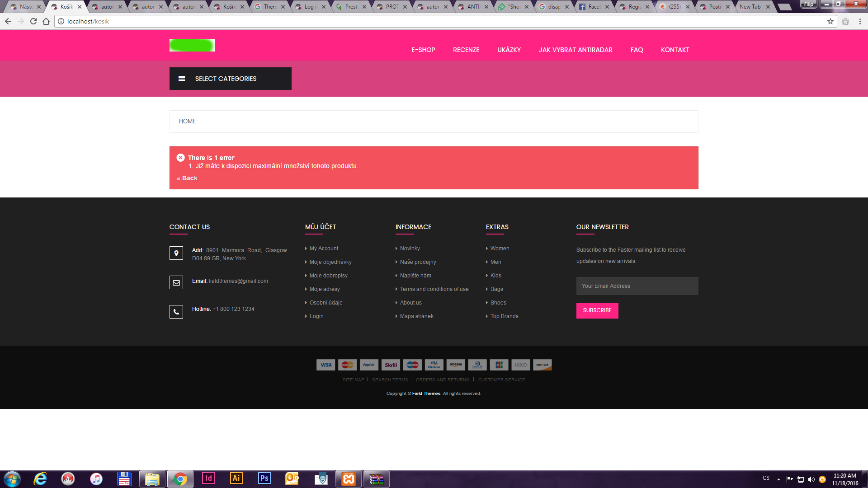The width and height of the screenshot is (868, 488).
Task: Bookmark page using the star icon
Action: click(x=830, y=21)
